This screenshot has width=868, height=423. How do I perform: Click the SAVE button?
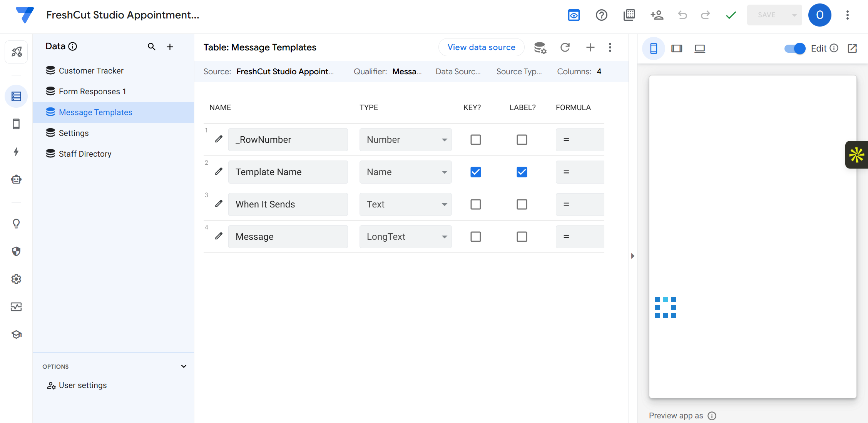[x=766, y=15]
